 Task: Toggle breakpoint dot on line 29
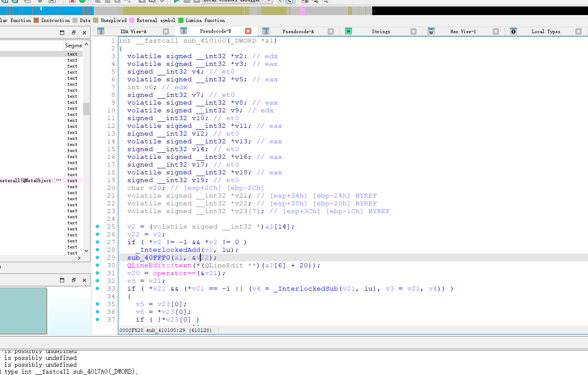coord(97,257)
